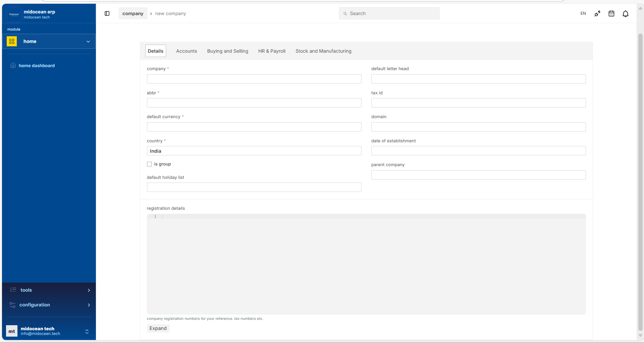Click the Expand button below registration details
This screenshot has width=644, height=343.
[158, 328]
